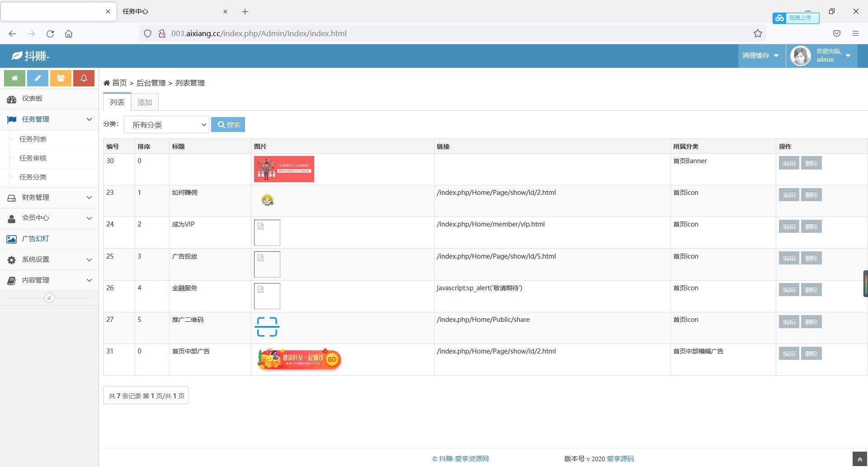The width and height of the screenshot is (868, 467).
Task: Click the blue pencil edit shortcut icon
Action: [x=38, y=78]
